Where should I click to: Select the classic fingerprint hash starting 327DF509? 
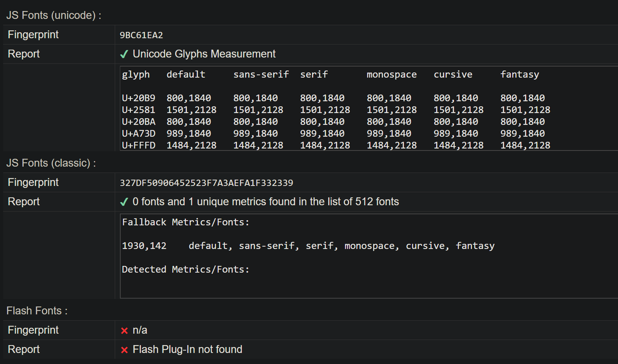[206, 183]
